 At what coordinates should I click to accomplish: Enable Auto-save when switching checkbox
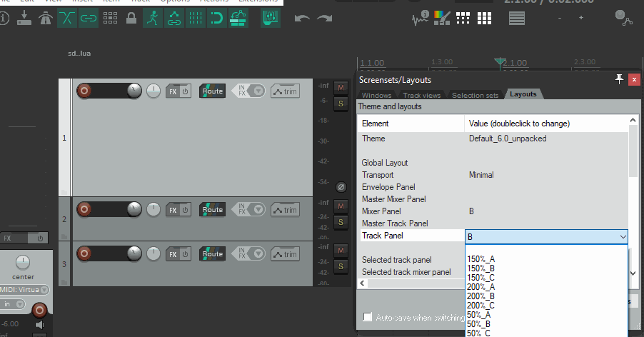point(367,317)
